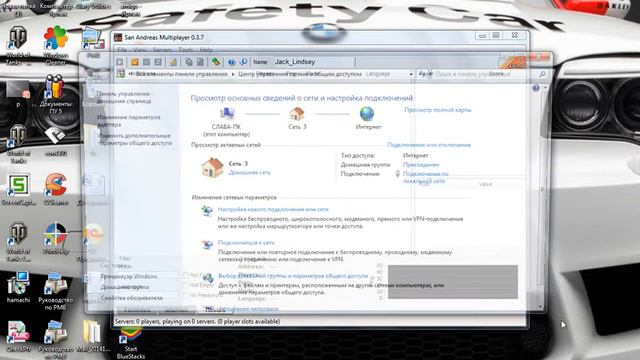
Task: Click the SA-MP copy server info toolbar icon
Action: coord(189,62)
